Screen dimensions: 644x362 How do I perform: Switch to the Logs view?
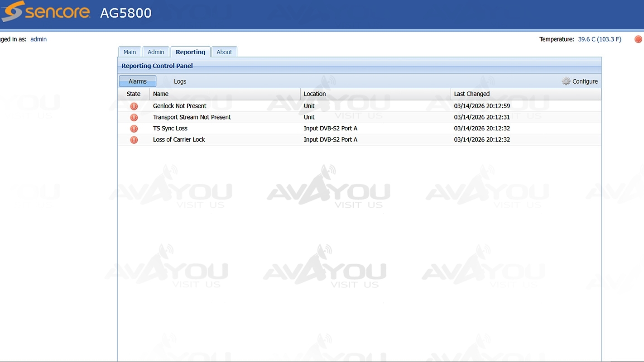180,81
